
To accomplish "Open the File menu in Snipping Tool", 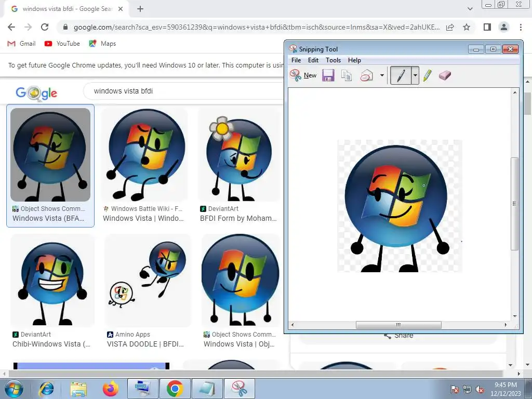I will coord(296,60).
